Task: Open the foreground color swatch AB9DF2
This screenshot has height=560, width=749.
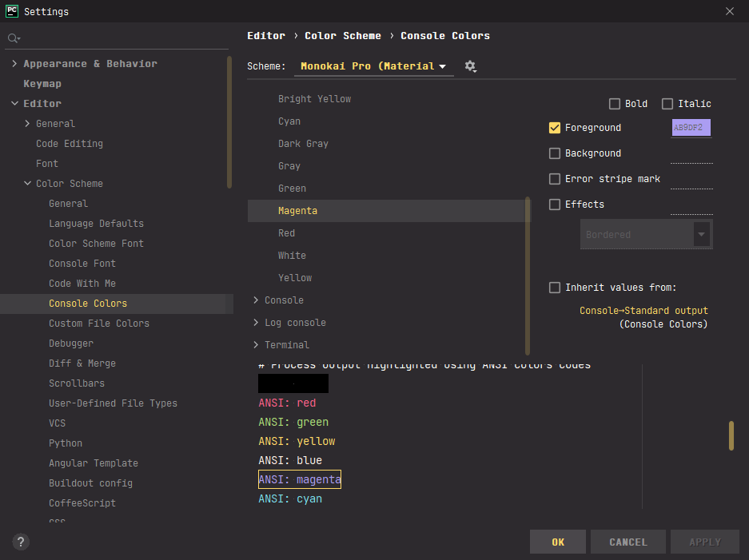Action: pyautogui.click(x=691, y=128)
